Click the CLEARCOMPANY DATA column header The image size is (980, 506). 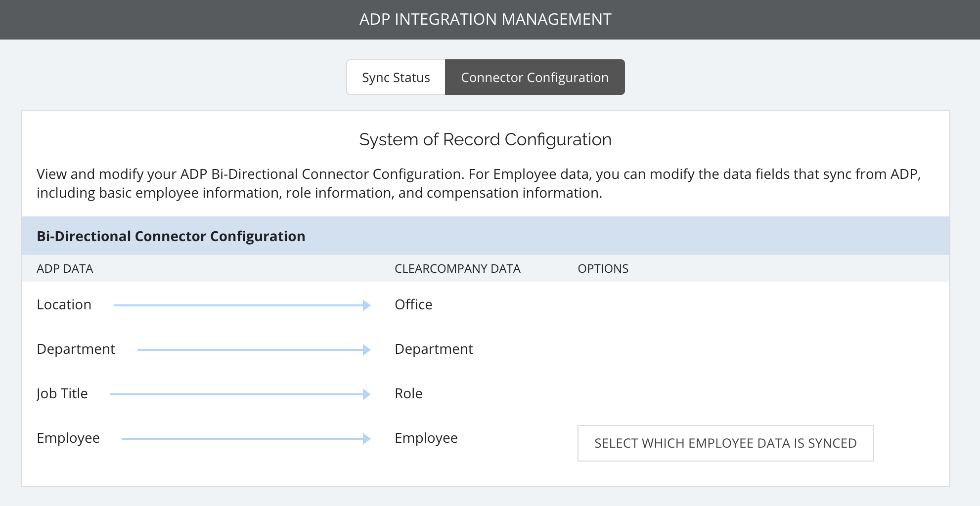[457, 269]
